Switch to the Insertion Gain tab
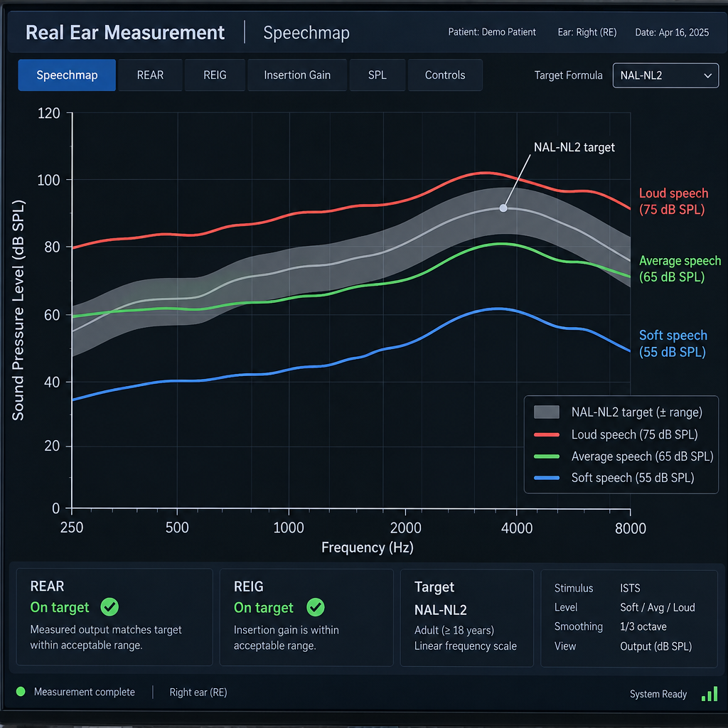Image resolution: width=728 pixels, height=728 pixels. point(297,75)
